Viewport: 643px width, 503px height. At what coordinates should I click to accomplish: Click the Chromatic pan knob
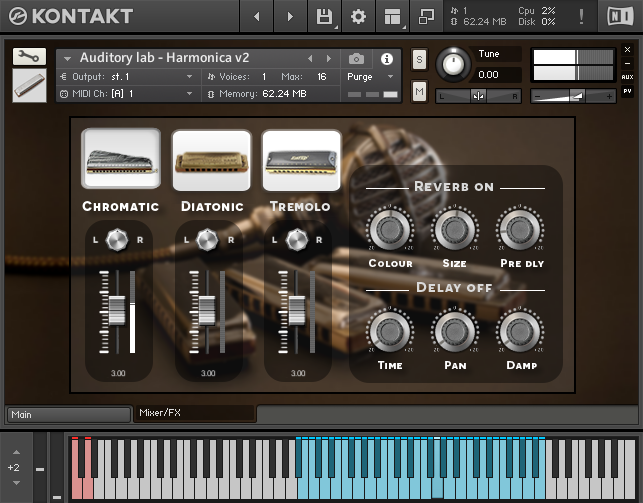117,240
